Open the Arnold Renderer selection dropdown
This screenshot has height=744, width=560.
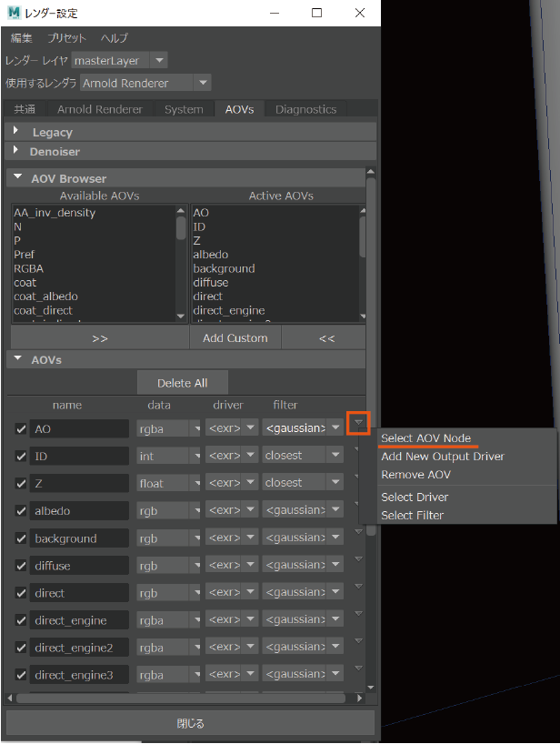tap(145, 83)
